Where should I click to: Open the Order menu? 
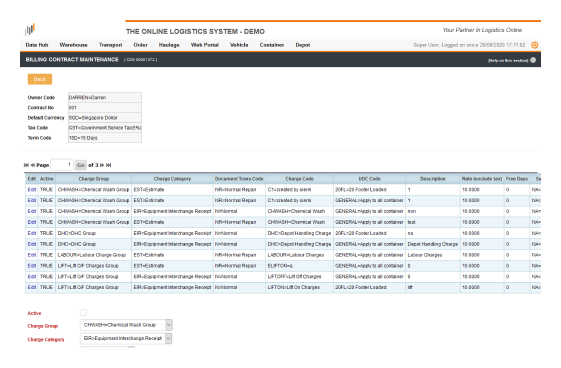[141, 45]
